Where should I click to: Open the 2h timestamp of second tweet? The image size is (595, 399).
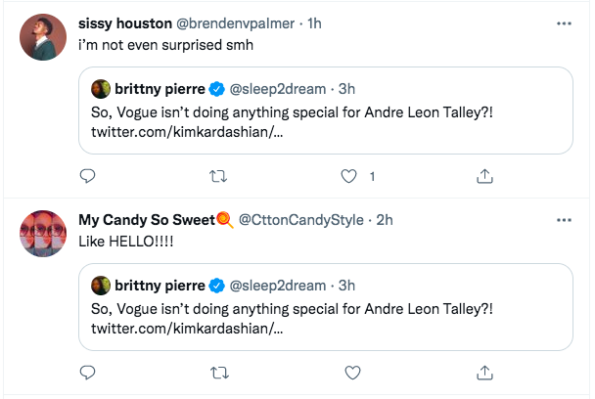pyautogui.click(x=384, y=220)
